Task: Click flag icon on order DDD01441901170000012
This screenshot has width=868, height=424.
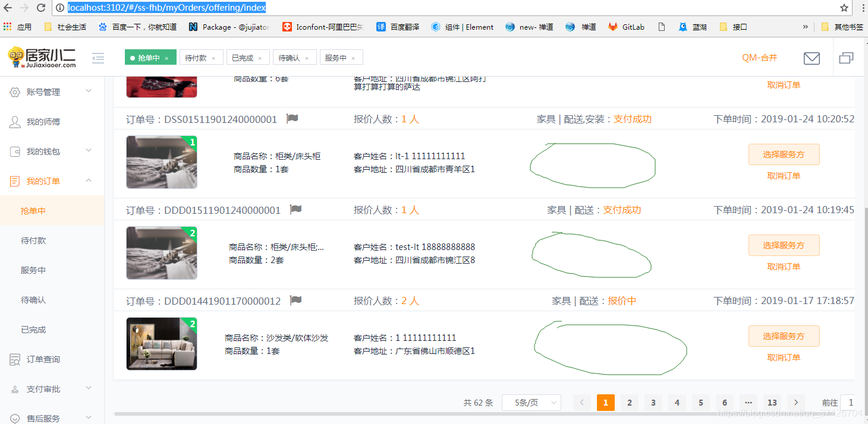Action: (x=295, y=300)
